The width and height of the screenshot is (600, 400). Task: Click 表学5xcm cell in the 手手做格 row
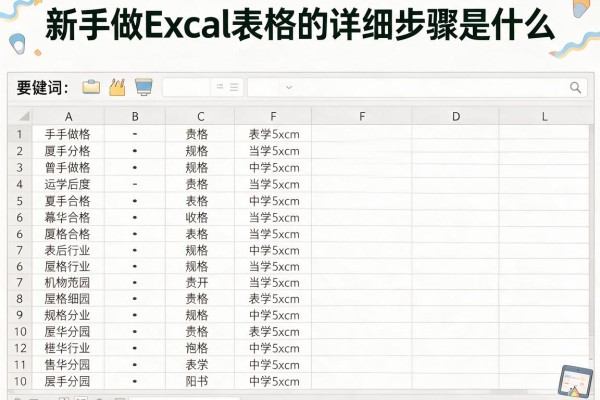pyautogui.click(x=274, y=134)
